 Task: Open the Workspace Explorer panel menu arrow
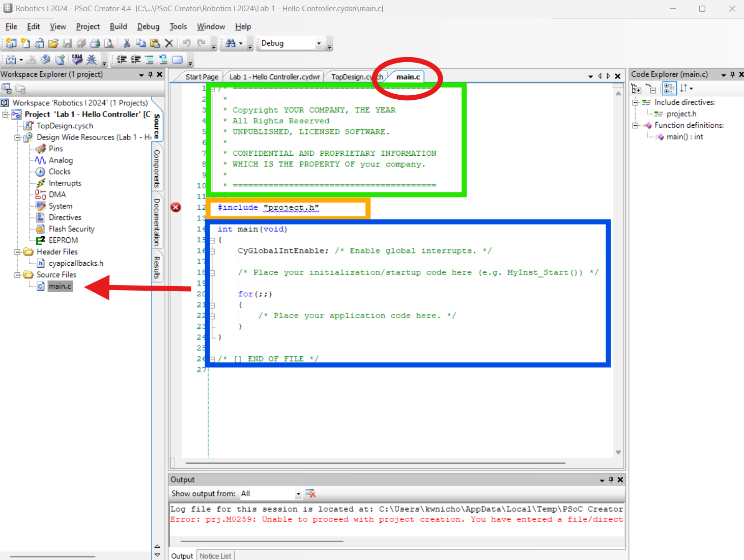tap(141, 75)
